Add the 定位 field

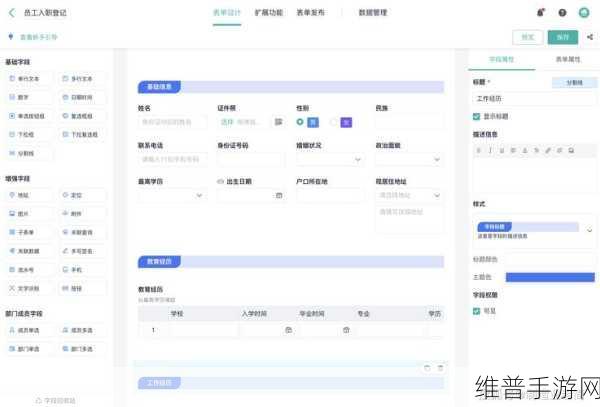[82, 195]
